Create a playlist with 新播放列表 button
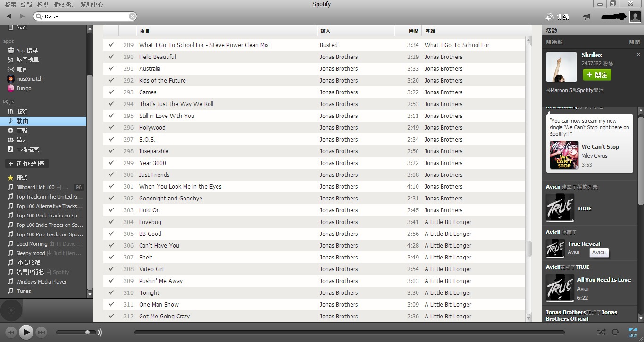Screen dimensions: 644x342 (27, 164)
